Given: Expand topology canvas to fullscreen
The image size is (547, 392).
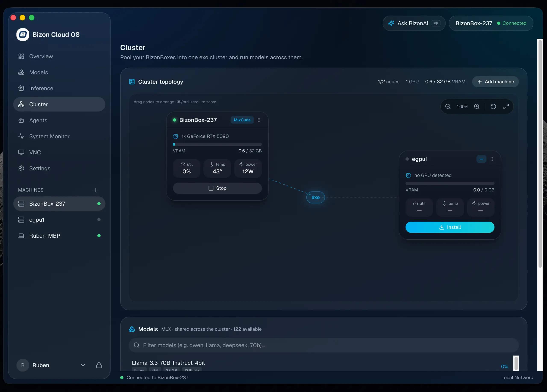Looking at the screenshot, I should click(x=506, y=107).
